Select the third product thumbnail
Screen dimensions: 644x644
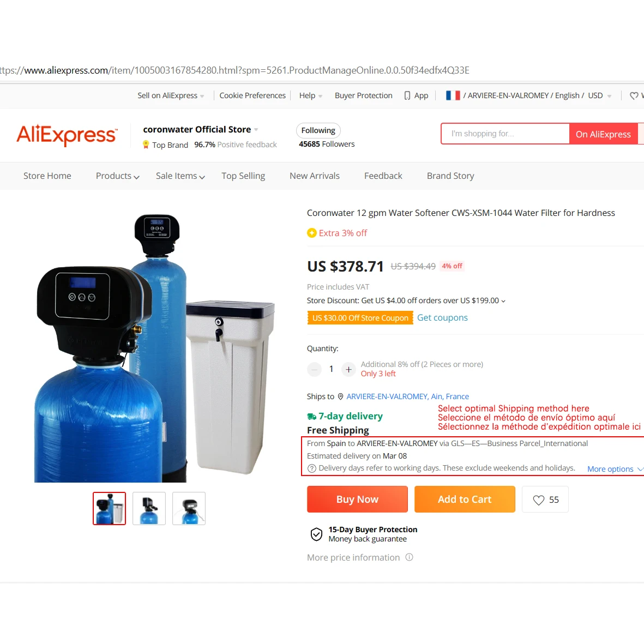[189, 508]
